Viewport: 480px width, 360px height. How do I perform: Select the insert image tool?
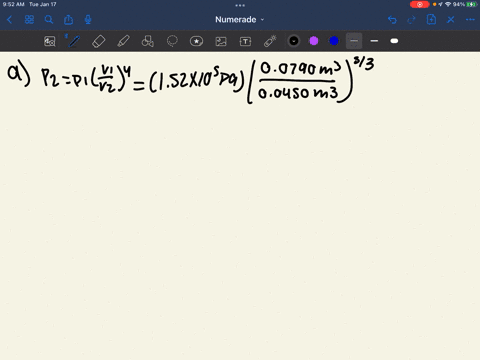pos(221,41)
